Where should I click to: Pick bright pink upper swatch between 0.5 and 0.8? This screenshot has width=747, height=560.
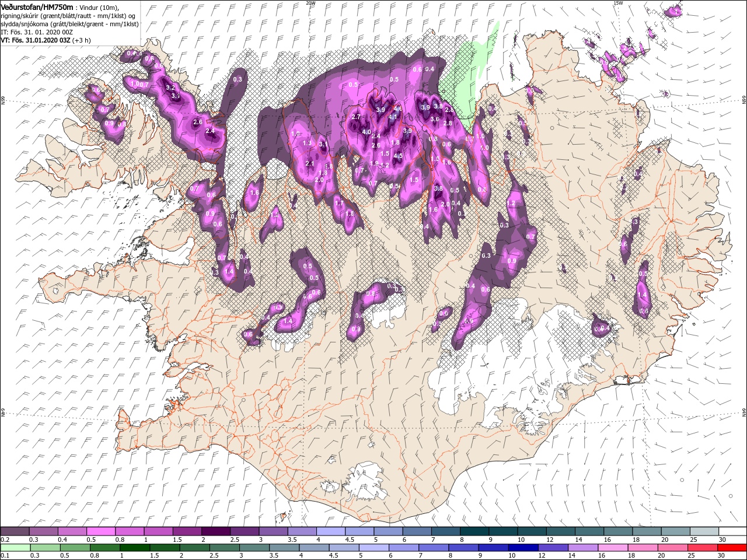coord(100,531)
